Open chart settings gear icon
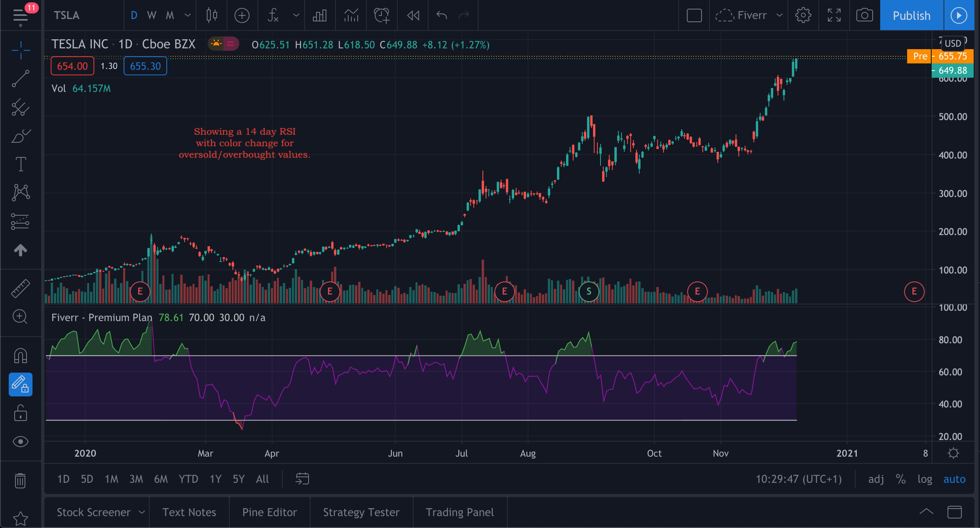This screenshot has width=980, height=528. point(803,15)
